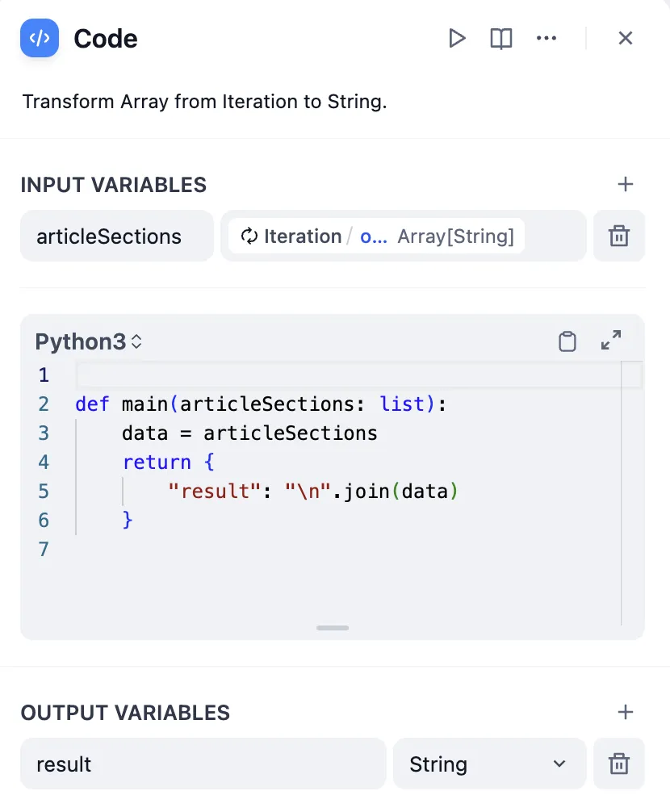Screen dimensions: 670x812
Task: Delete the result output variable
Action: [618, 764]
